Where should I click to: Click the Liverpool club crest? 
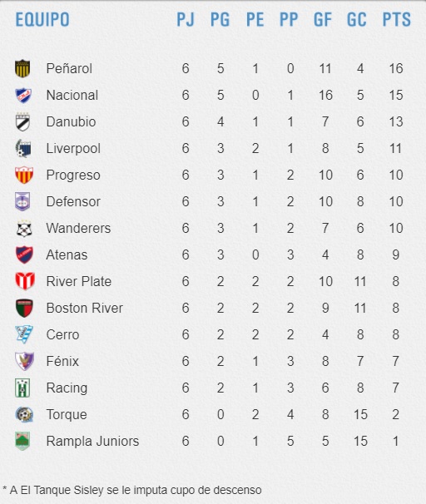[x=23, y=149]
